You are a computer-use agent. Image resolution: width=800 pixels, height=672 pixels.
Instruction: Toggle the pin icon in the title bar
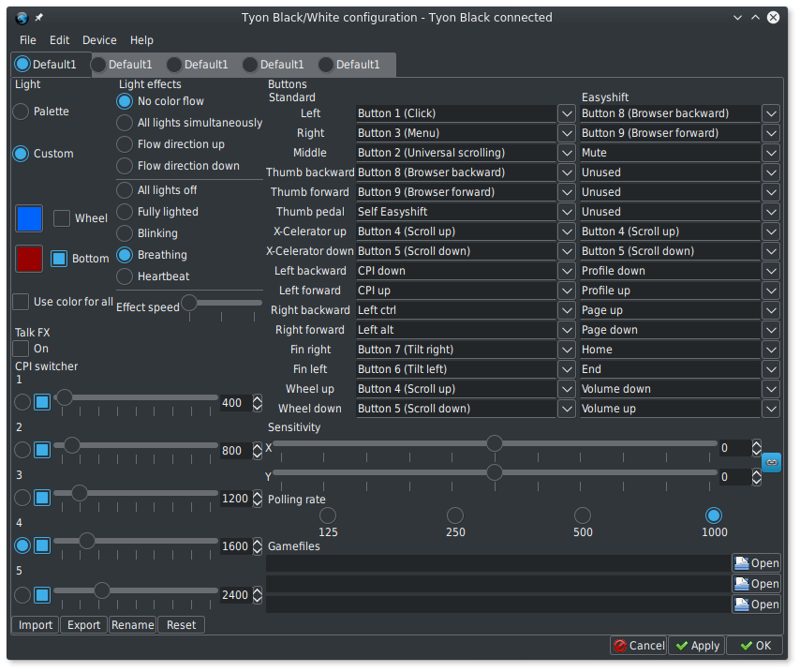tap(38, 18)
